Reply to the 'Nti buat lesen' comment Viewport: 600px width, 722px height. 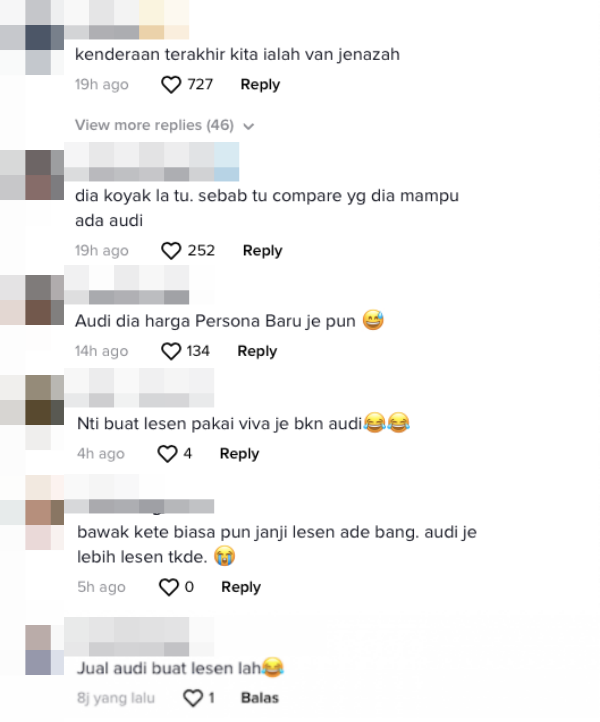pyautogui.click(x=239, y=454)
